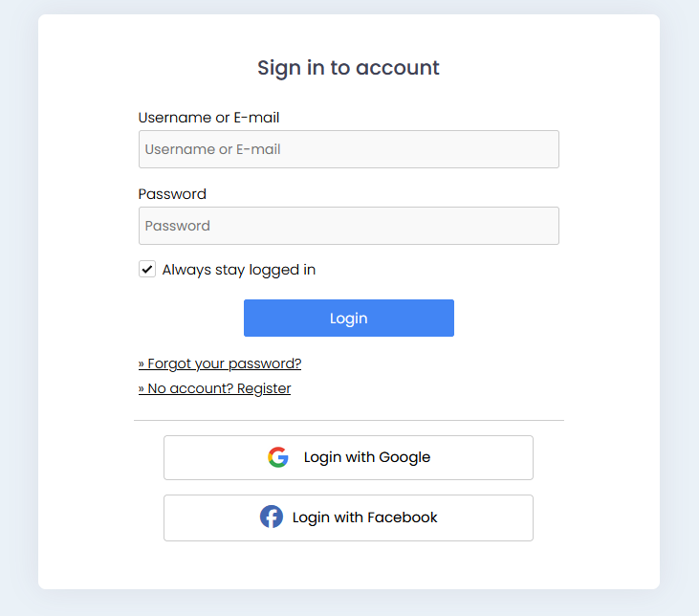Follow the No account? Register link

(214, 388)
